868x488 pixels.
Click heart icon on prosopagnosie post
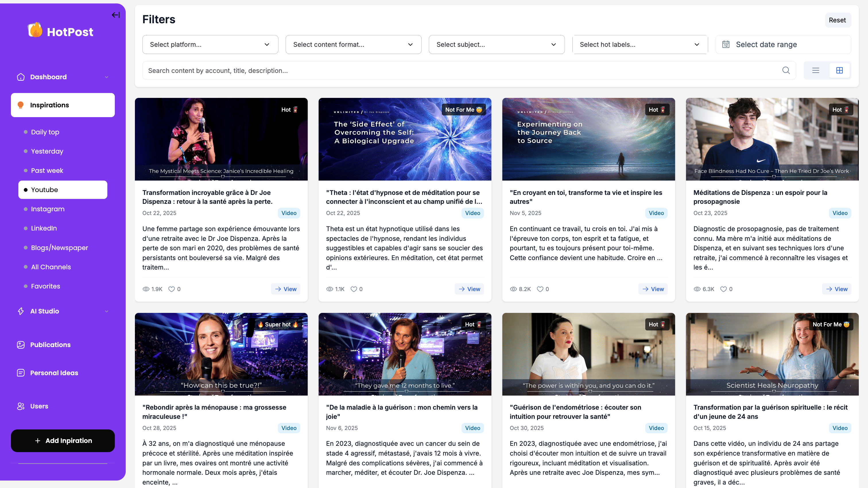point(723,289)
